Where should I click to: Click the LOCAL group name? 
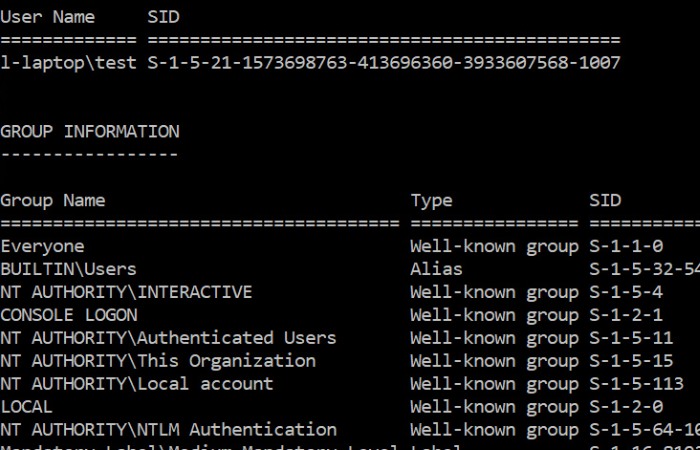point(26,407)
